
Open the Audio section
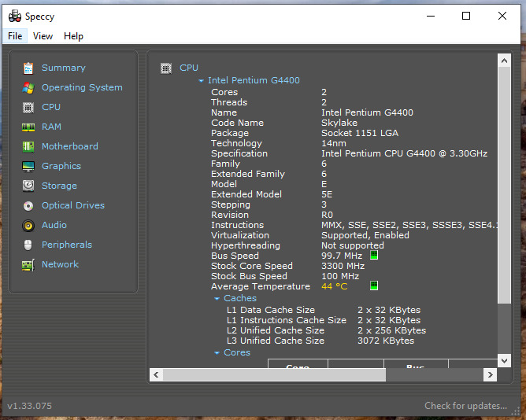click(x=54, y=225)
